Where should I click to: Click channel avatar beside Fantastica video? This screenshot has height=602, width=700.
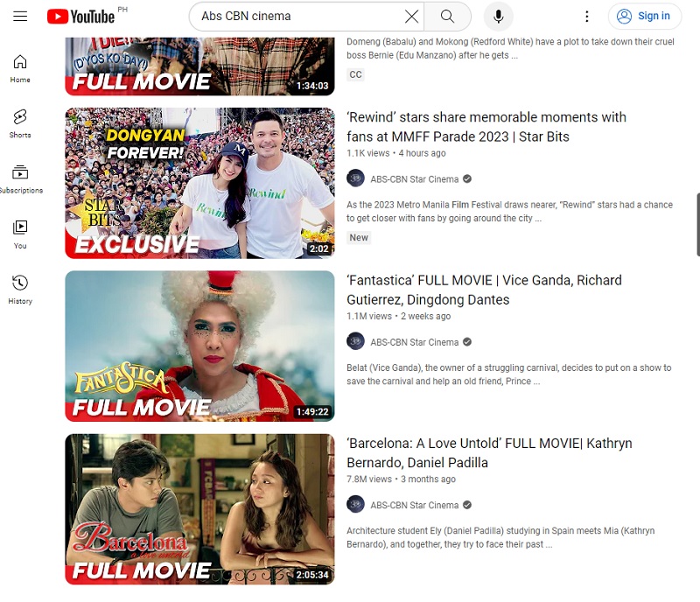coord(355,341)
